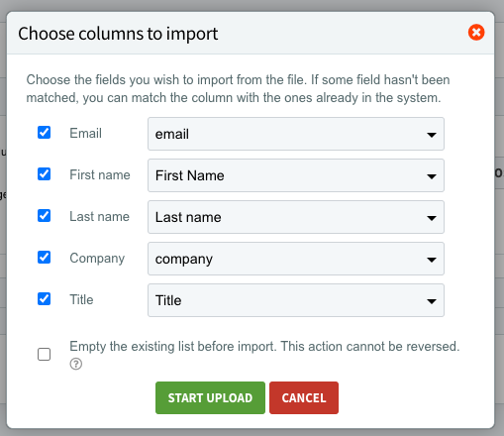Click the START UPLOAD button
The width and height of the screenshot is (504, 436).
210,397
